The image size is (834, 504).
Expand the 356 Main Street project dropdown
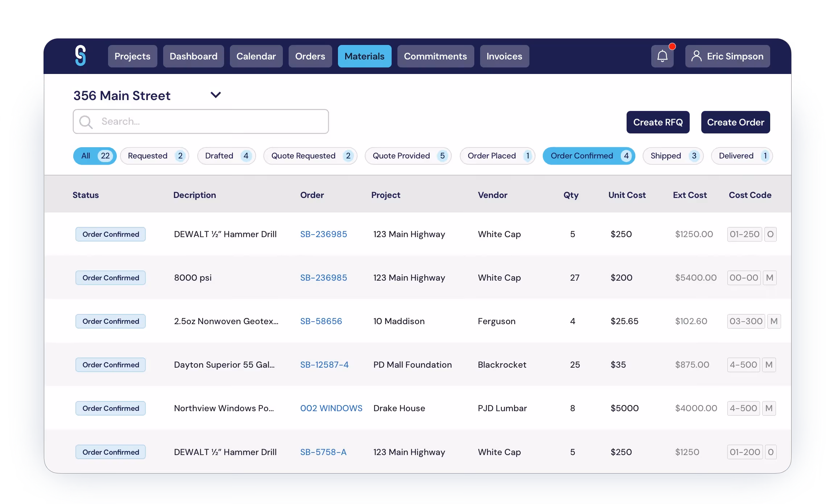pyautogui.click(x=215, y=95)
